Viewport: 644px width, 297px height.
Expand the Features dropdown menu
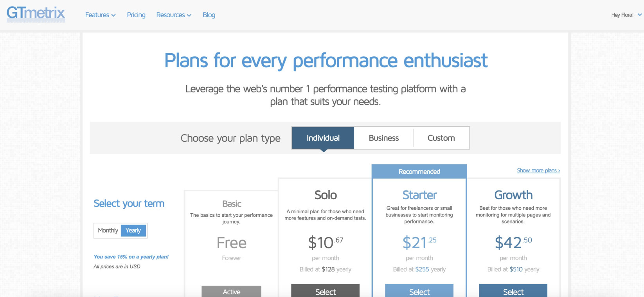click(100, 15)
